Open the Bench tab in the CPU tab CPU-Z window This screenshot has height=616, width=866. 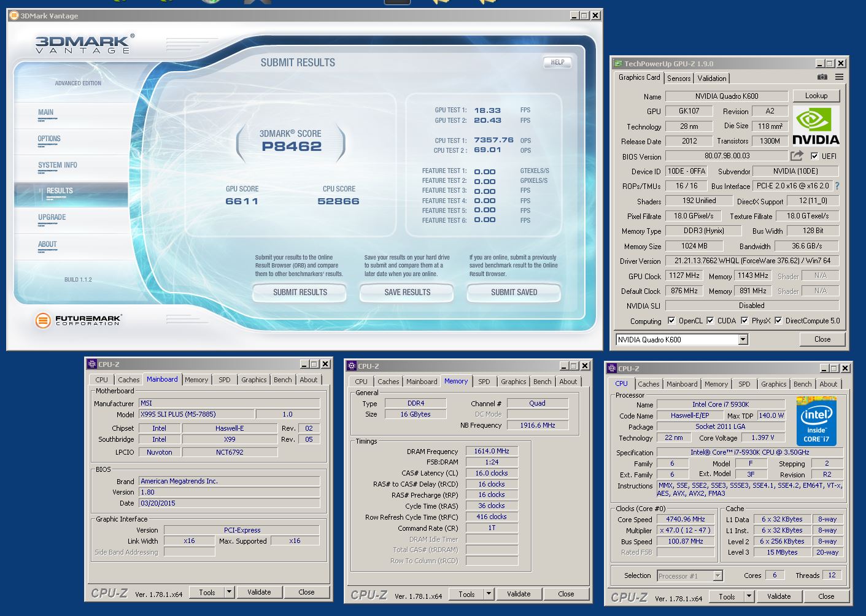(x=802, y=384)
